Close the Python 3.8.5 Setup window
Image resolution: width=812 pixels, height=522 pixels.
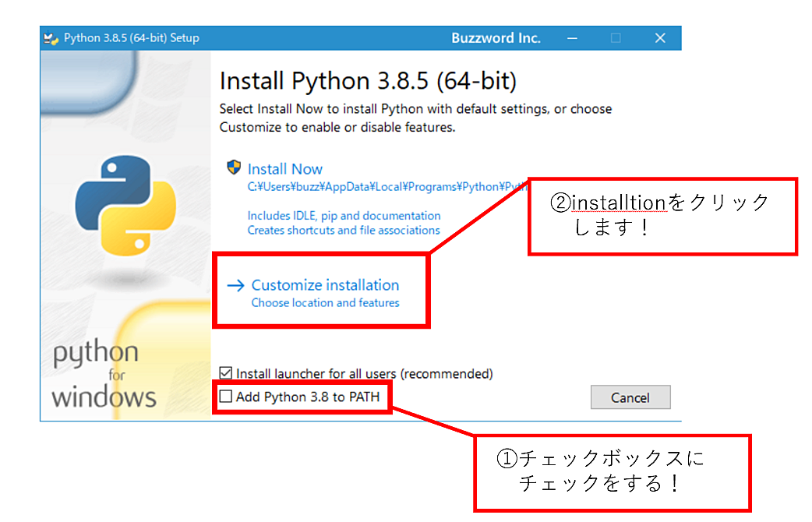click(x=660, y=38)
